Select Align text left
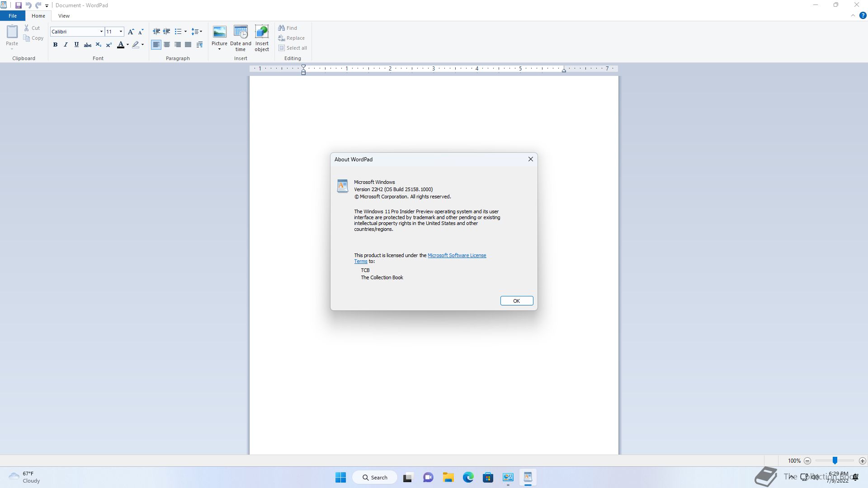Screen dimensions: 868x488 point(156,45)
